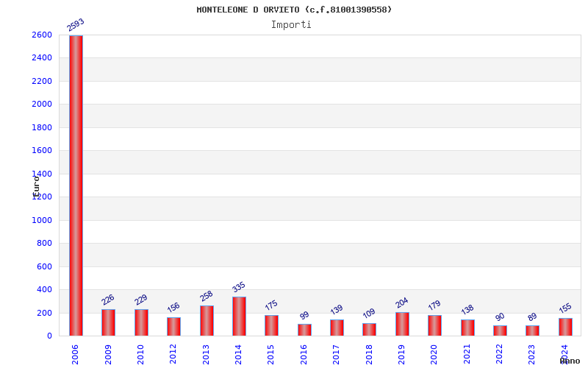
Task: Click the x-axis year label 2013
Action: 206,355
